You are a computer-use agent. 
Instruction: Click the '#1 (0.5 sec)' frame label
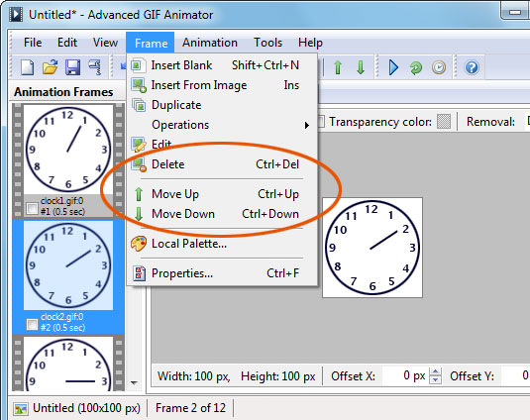(62, 212)
